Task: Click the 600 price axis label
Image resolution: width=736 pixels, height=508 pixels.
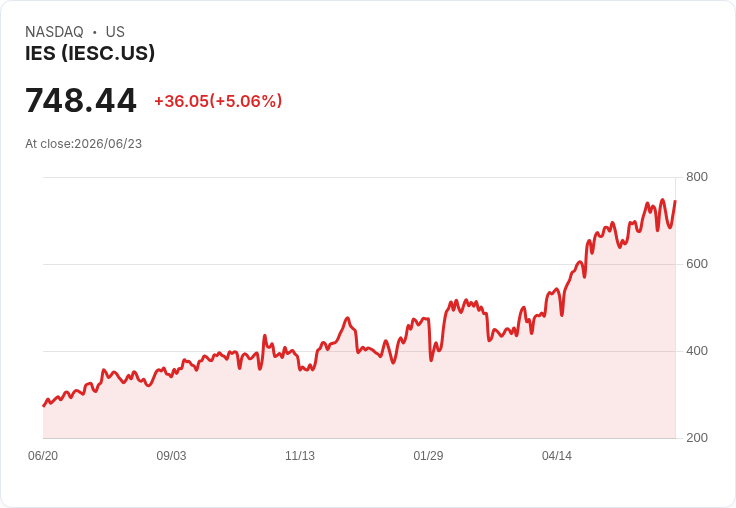Action: (x=697, y=264)
